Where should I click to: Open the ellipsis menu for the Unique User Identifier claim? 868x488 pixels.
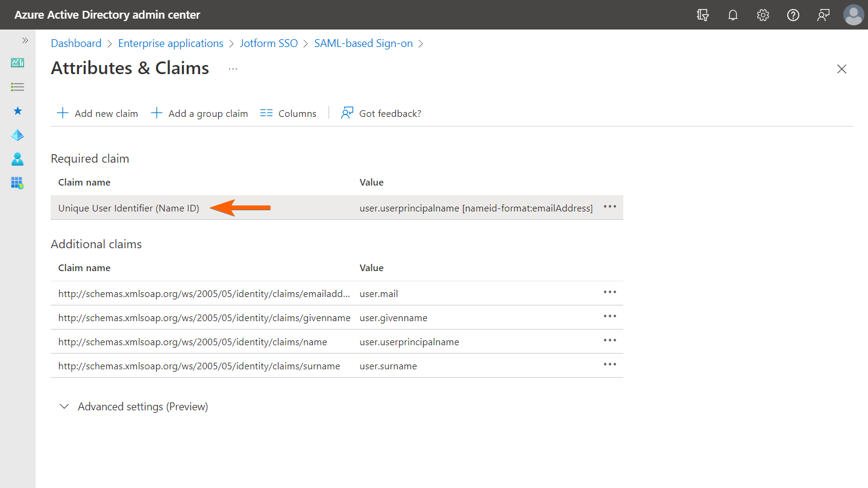[x=610, y=207]
